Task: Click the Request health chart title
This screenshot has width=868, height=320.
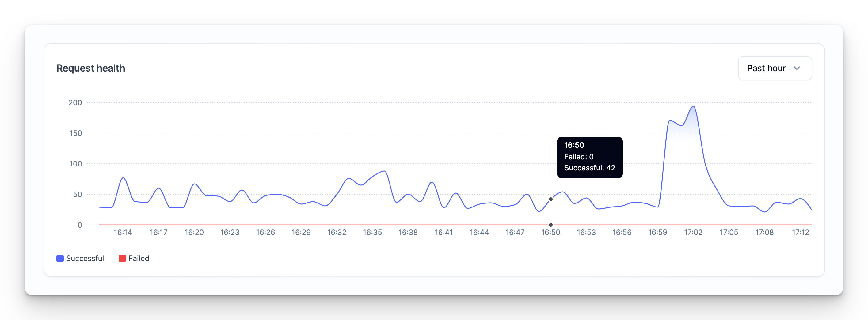Action: (91, 68)
